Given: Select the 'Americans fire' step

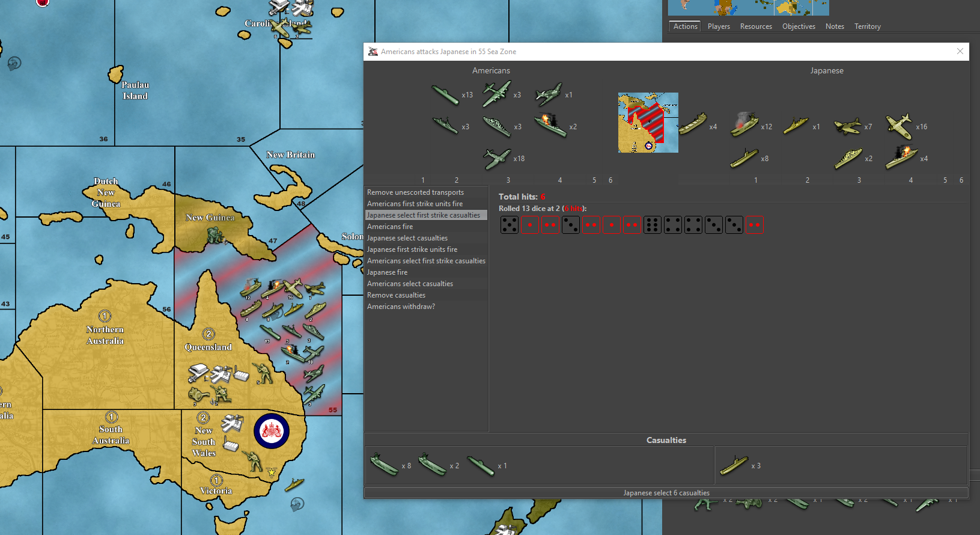Looking at the screenshot, I should point(427,227).
